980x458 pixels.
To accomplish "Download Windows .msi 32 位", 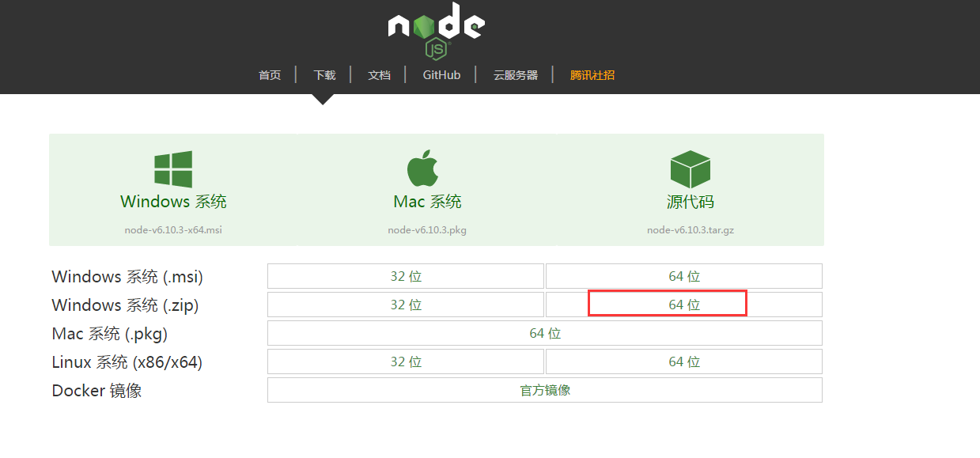I will pyautogui.click(x=406, y=276).
